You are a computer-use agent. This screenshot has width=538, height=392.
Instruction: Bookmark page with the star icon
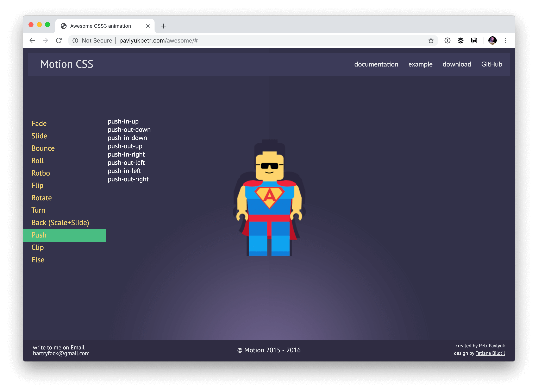coord(431,40)
